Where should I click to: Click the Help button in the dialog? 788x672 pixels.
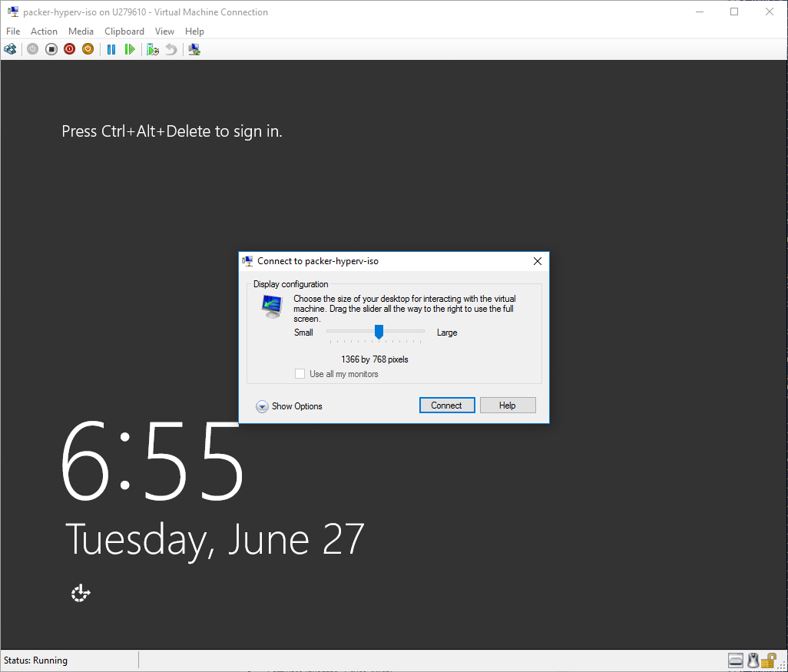tap(508, 405)
